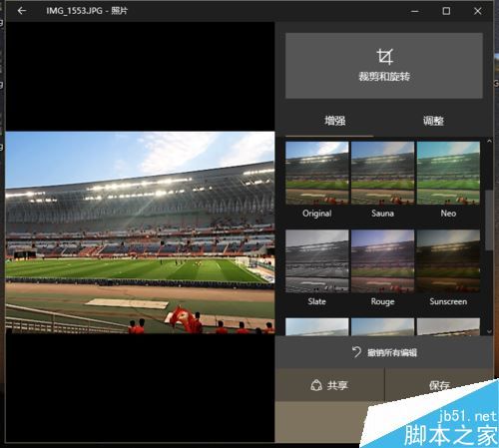499x448 pixels.
Task: Open the crop and rotate tool (裁剪和旋转)
Action: 384,66
